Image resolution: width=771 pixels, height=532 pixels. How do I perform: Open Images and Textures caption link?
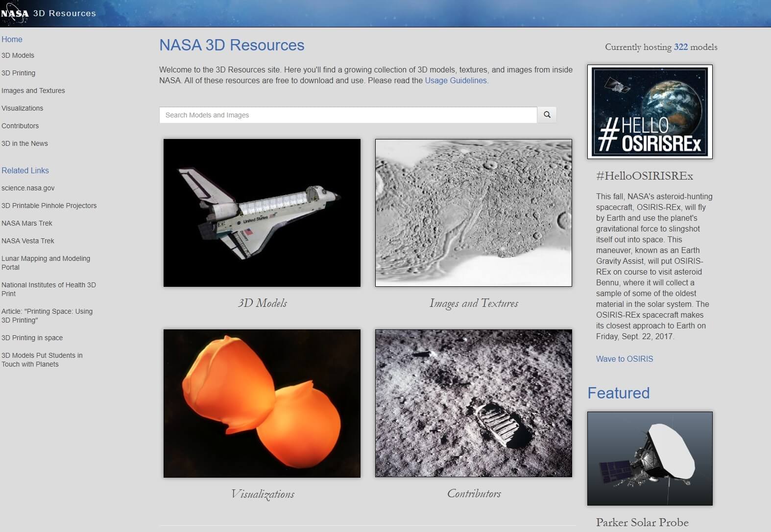(474, 303)
